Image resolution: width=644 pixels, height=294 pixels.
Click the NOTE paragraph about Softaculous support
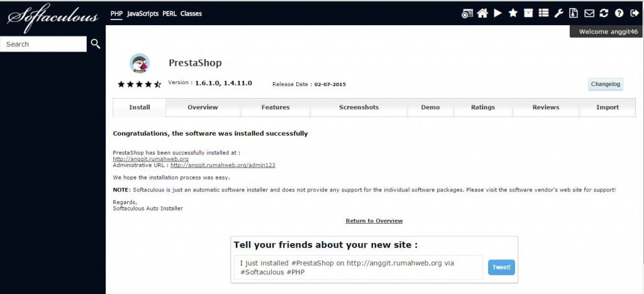click(x=364, y=190)
